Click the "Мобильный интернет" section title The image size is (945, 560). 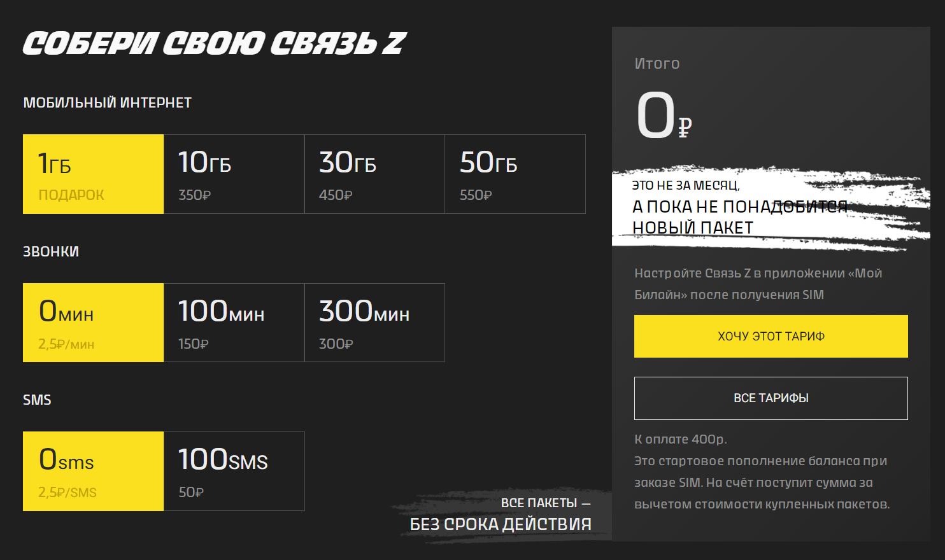pyautogui.click(x=107, y=103)
